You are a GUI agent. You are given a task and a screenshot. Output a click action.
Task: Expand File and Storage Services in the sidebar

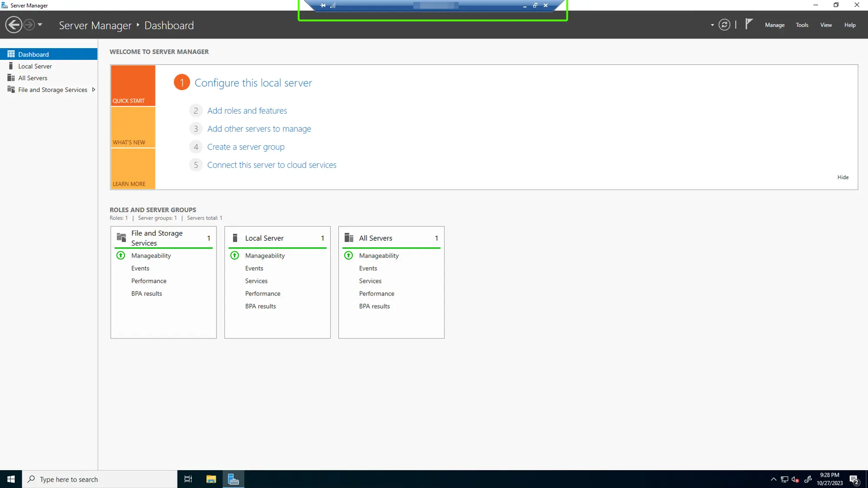tap(93, 89)
